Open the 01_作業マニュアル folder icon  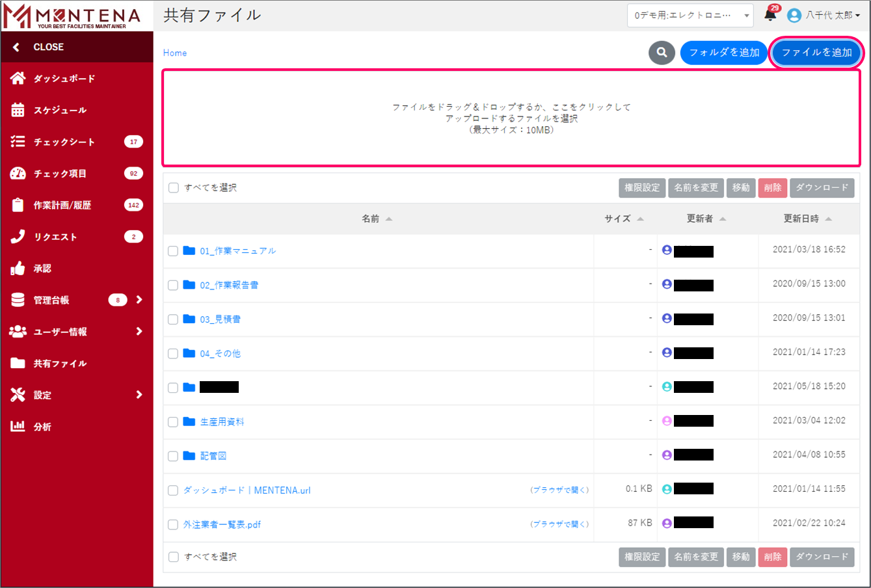189,251
